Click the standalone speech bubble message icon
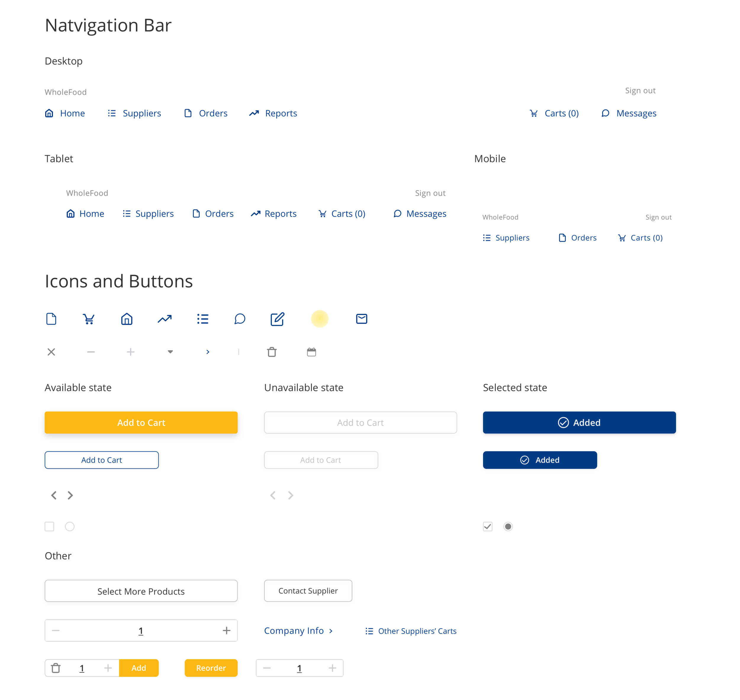The image size is (740, 700). 239,319
